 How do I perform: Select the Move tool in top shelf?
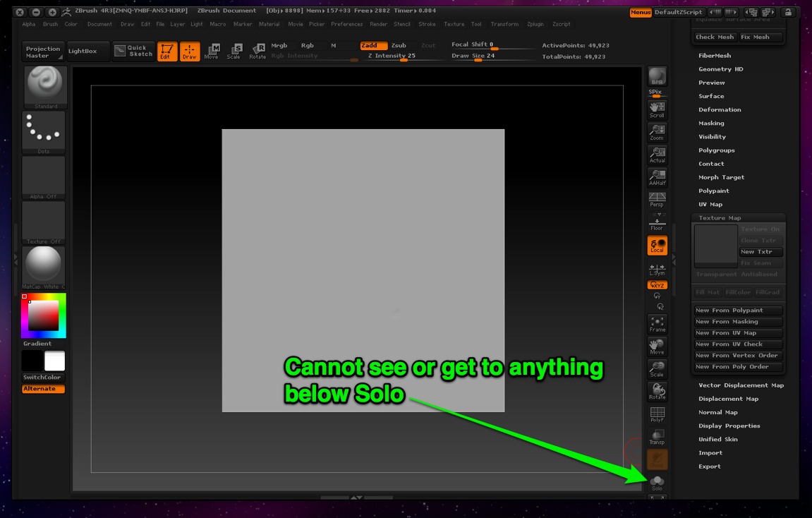pyautogui.click(x=212, y=52)
